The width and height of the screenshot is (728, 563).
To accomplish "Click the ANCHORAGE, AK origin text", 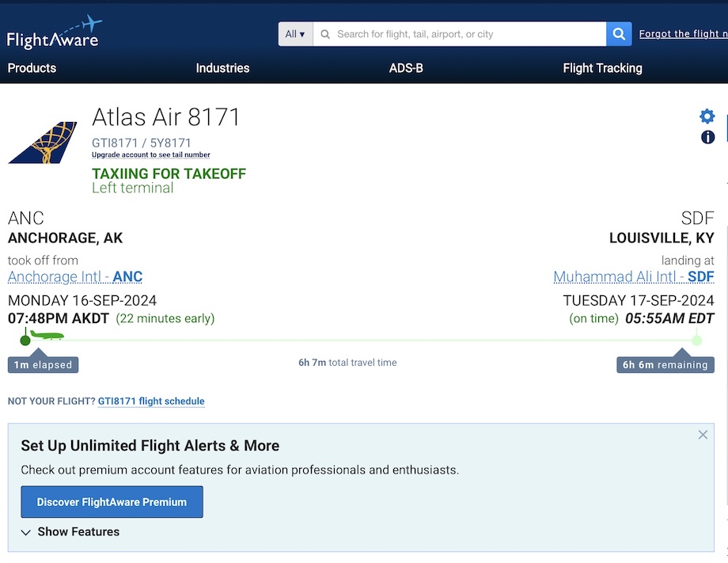I will 65,238.
